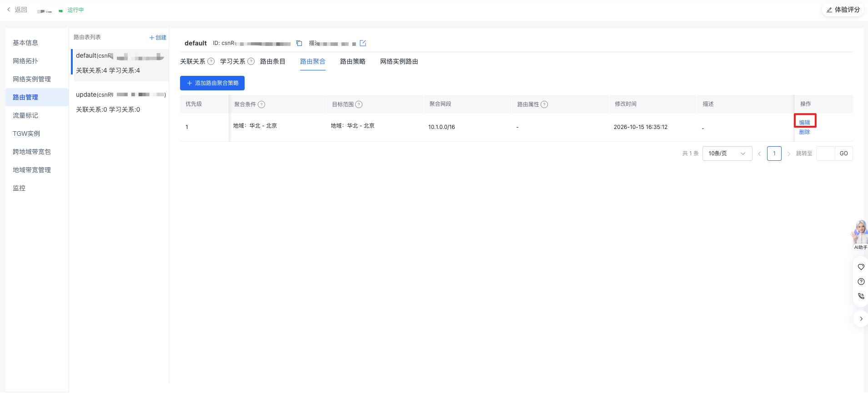Delete the 10.1.0.0/16 aggregation row

(x=804, y=132)
